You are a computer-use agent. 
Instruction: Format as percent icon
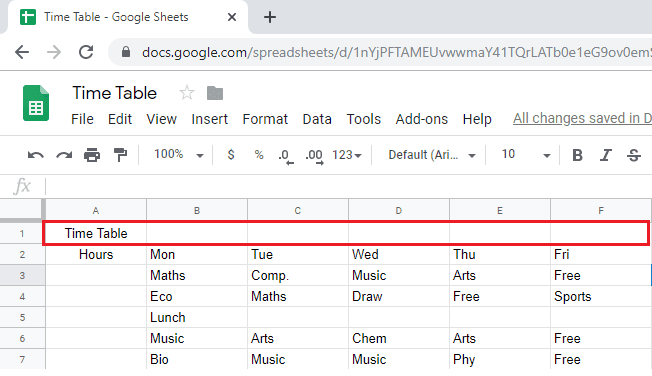click(259, 155)
